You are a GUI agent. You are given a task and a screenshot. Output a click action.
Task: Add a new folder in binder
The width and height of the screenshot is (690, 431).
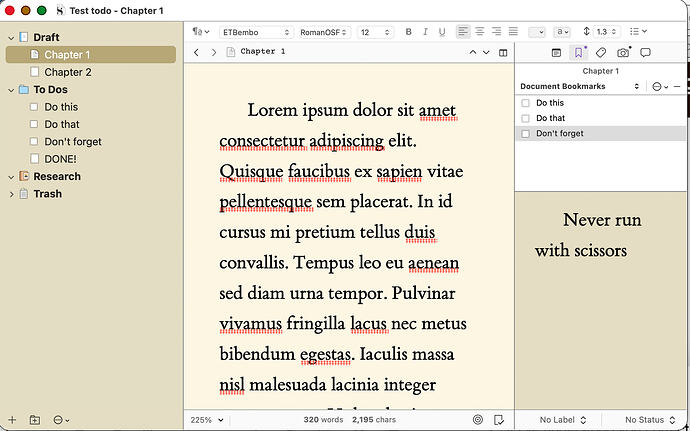point(35,420)
